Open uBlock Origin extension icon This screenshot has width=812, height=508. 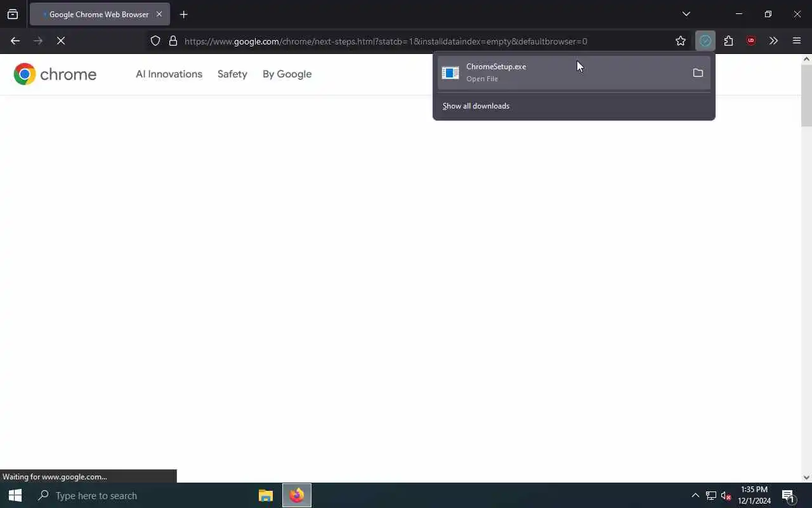pos(751,41)
